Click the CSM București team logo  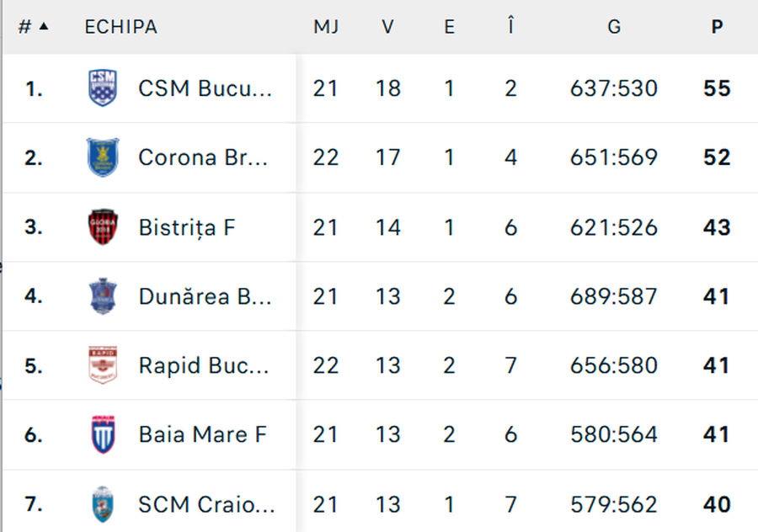tap(103, 88)
